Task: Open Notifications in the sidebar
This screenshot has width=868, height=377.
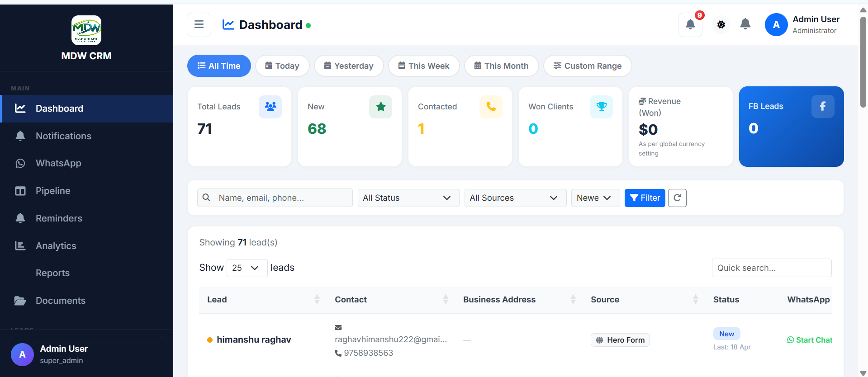Action: tap(87, 136)
